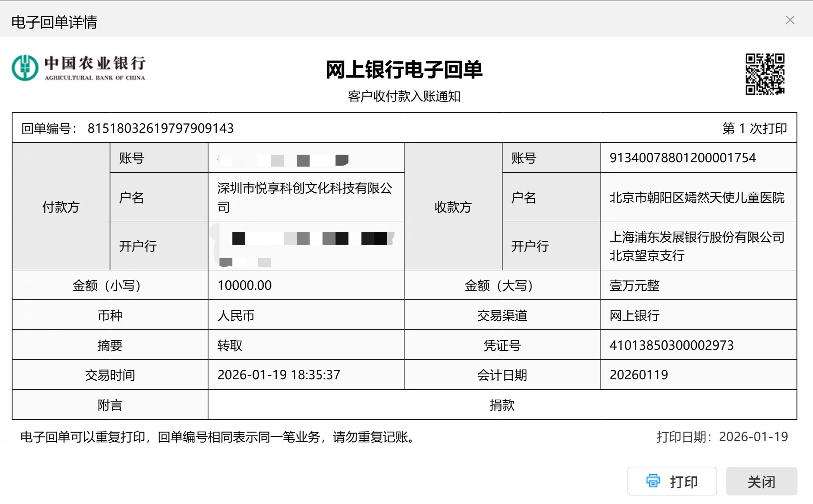813x504 pixels.
Task: Click the 打印 button to print receipt
Action: [672, 481]
